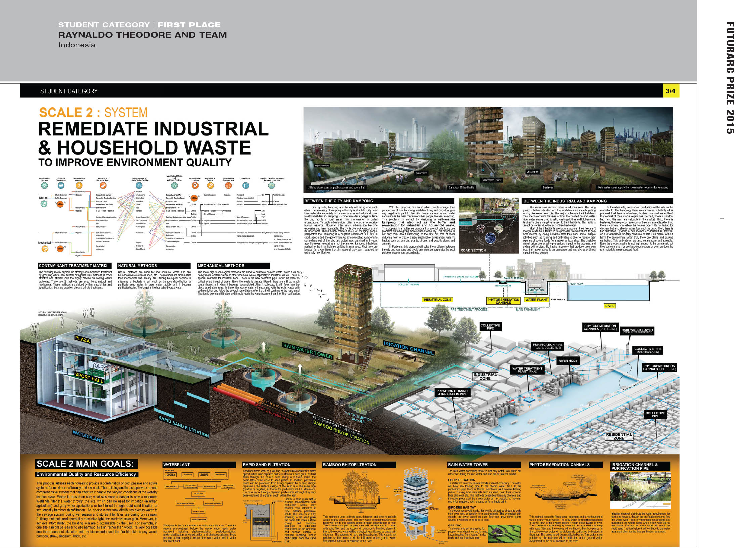
Task: Click the Remediation System biohazard icon
Action: pyautogui.click(x=44, y=185)
